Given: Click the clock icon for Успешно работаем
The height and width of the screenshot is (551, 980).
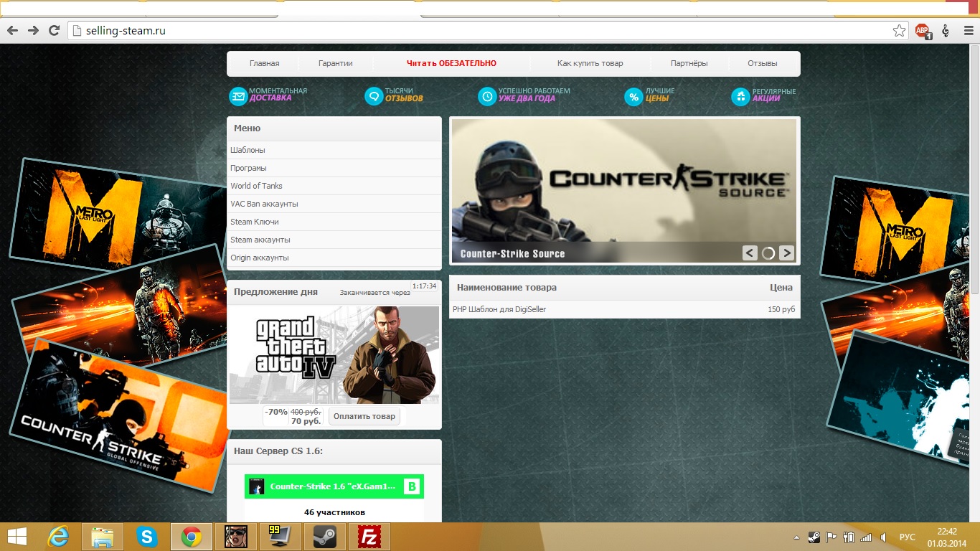Looking at the screenshot, I should pos(487,96).
